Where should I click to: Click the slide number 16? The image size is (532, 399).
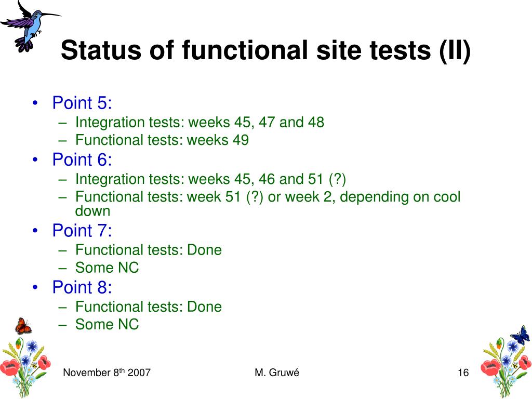463,373
